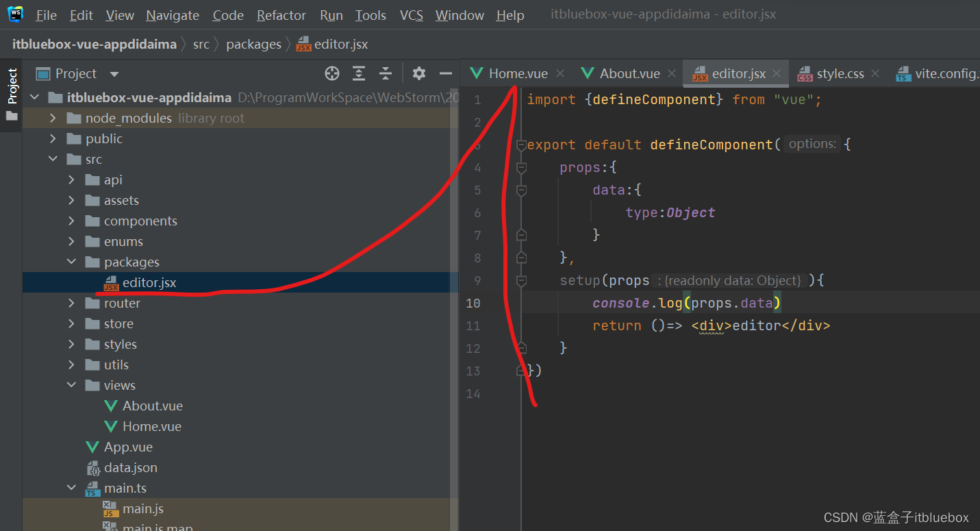This screenshot has width=980, height=531.
Task: Open the Refactor menu
Action: pyautogui.click(x=281, y=15)
